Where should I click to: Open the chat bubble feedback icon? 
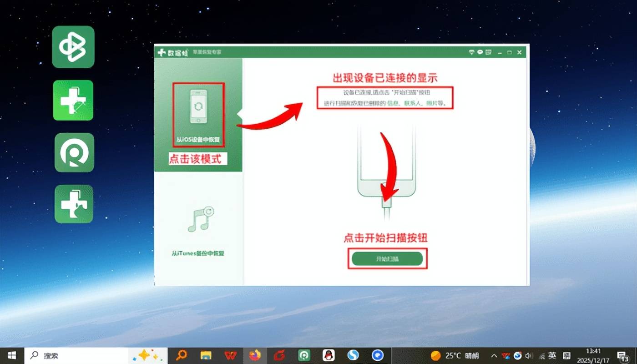point(480,52)
